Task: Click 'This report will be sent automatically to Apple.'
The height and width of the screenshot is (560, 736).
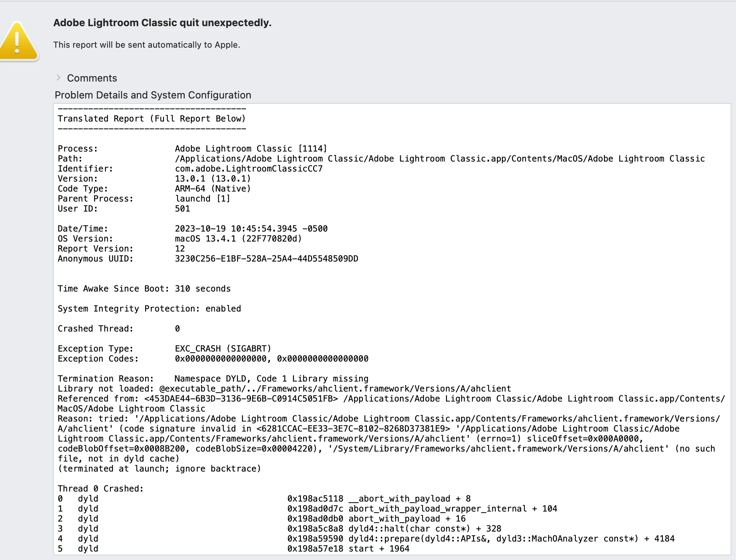Action: pos(147,45)
